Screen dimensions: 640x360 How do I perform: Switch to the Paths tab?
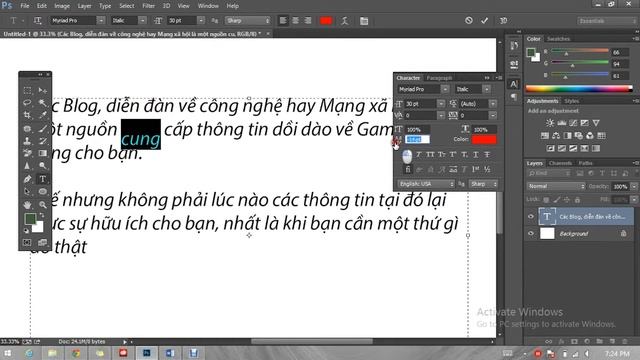pyautogui.click(x=585, y=163)
